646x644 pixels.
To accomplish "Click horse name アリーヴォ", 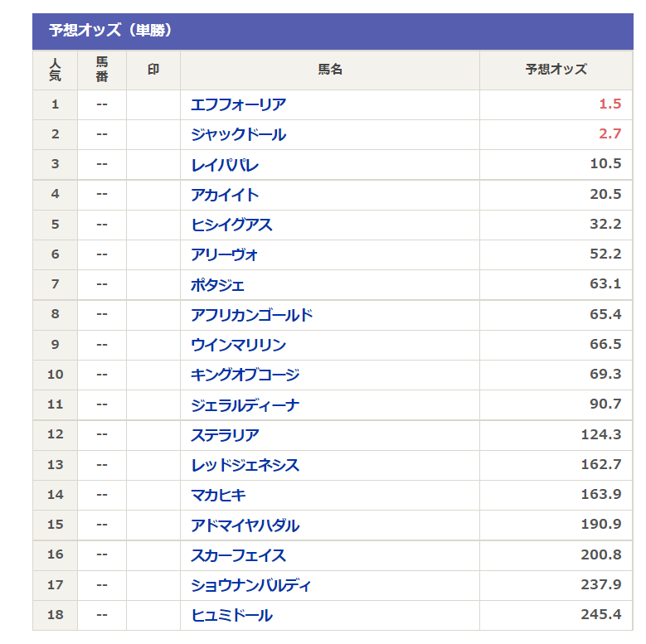I will pyautogui.click(x=225, y=254).
